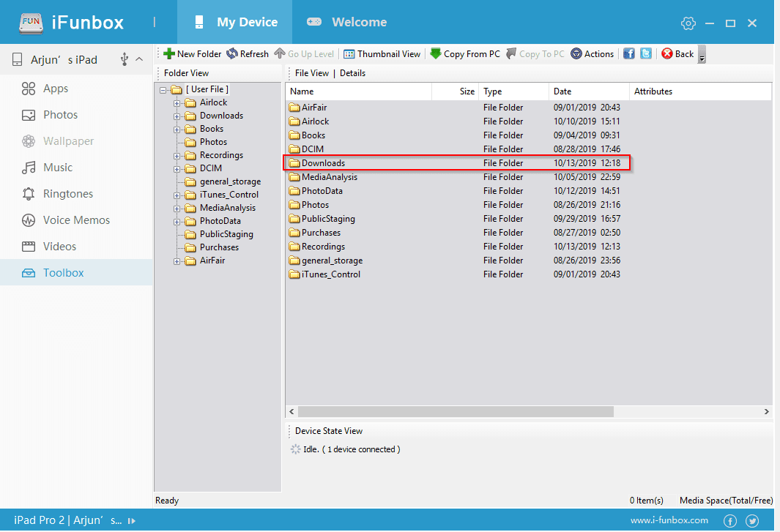Click the Facebook icon in toolbar
The image size is (780, 532).
tap(629, 53)
